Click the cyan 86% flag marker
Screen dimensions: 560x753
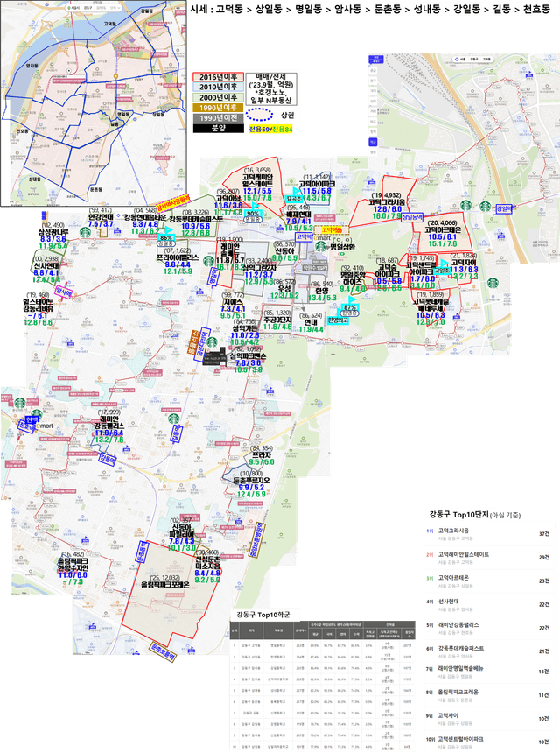(166, 236)
